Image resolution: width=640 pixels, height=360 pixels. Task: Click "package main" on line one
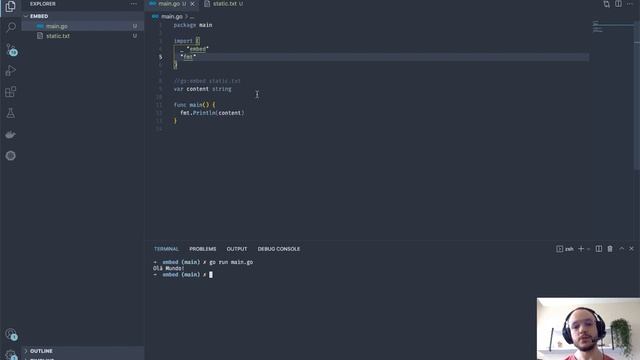(193, 25)
